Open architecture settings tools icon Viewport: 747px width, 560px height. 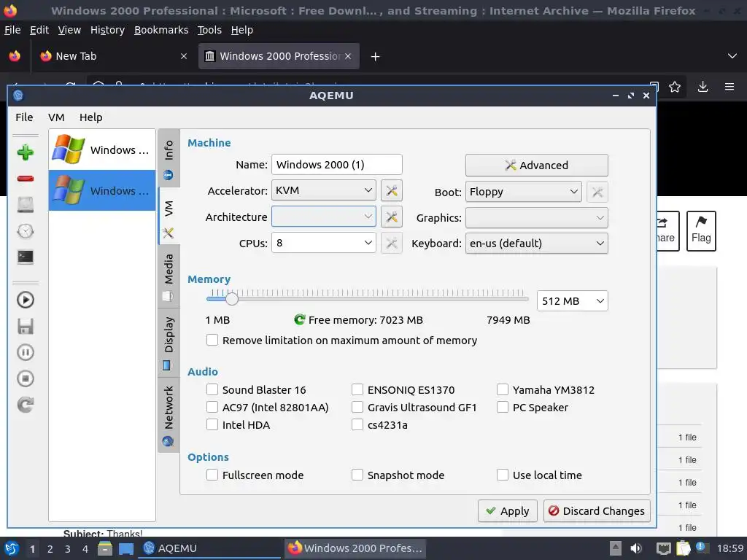tap(392, 217)
